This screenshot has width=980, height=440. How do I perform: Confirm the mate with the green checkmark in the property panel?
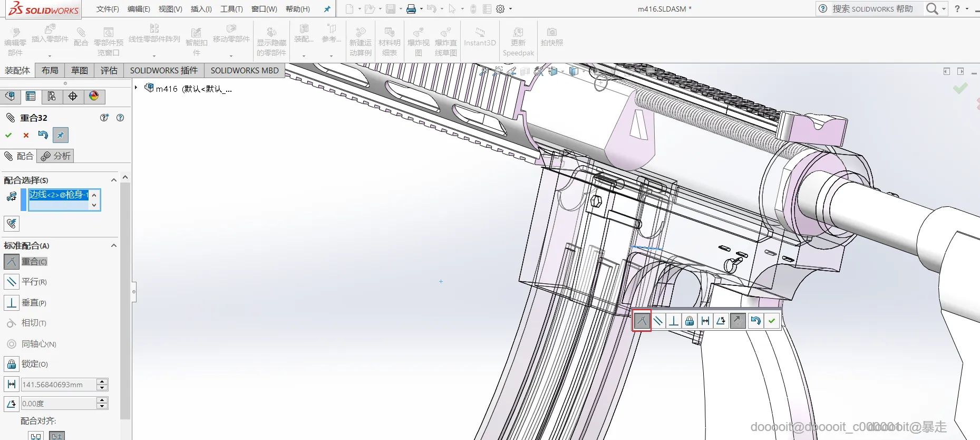click(8, 136)
